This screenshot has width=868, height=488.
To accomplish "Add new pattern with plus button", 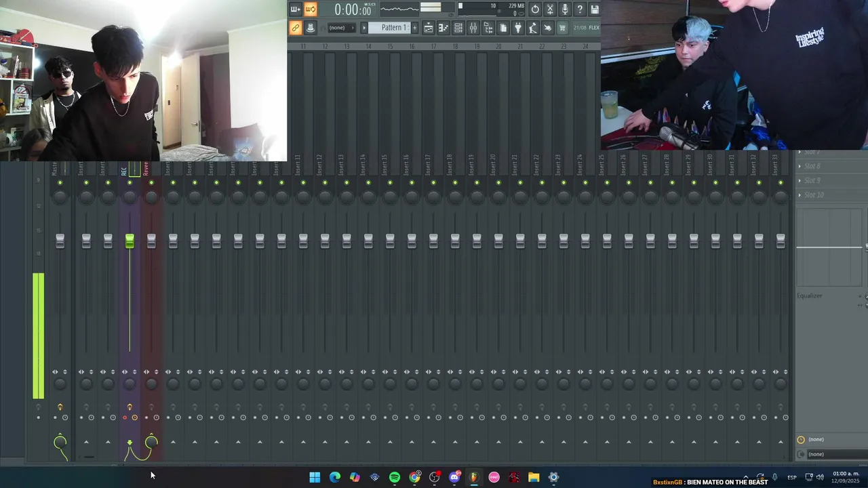I will coord(414,28).
